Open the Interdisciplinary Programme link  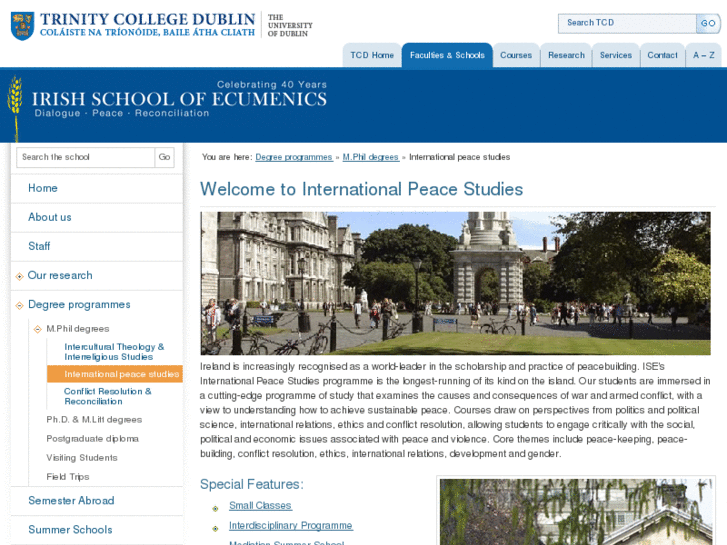click(291, 526)
